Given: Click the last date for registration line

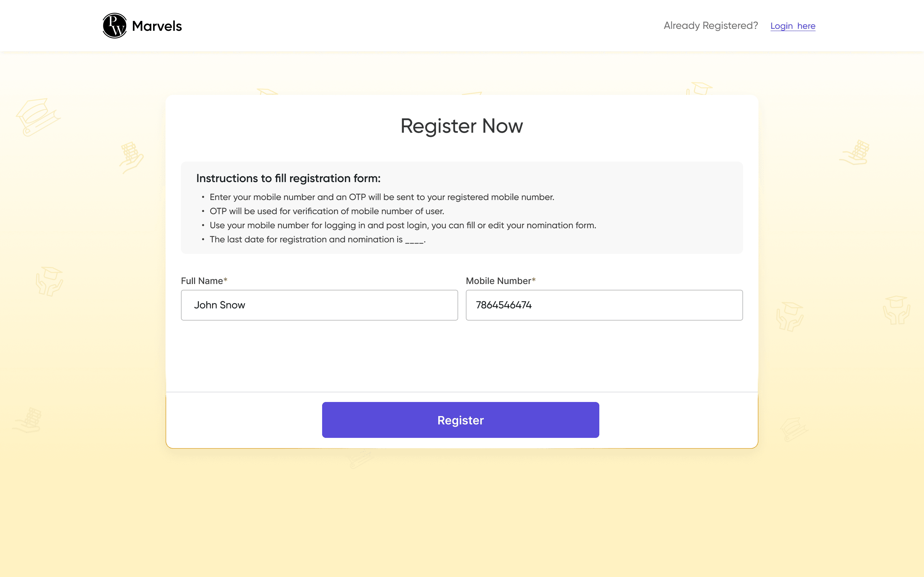Looking at the screenshot, I should (x=318, y=239).
